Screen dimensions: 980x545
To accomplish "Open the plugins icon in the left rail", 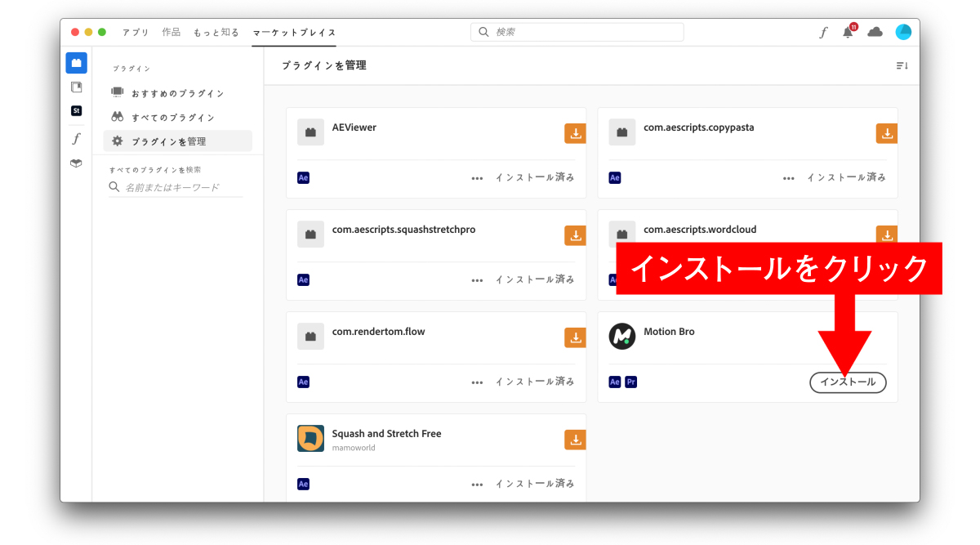I will pyautogui.click(x=76, y=63).
